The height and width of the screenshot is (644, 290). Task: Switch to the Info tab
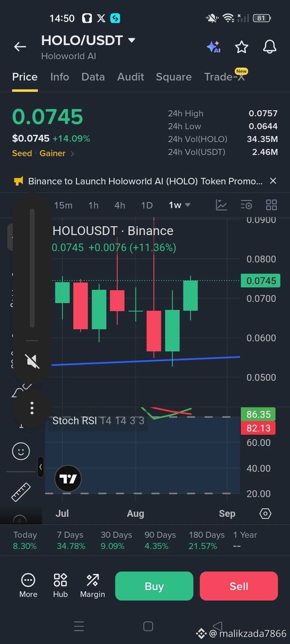(x=60, y=77)
